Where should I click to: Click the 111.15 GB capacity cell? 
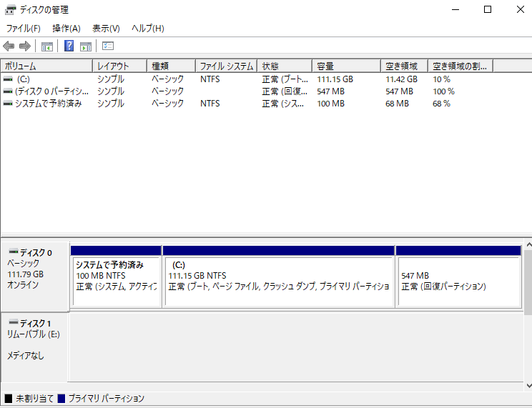[335, 79]
